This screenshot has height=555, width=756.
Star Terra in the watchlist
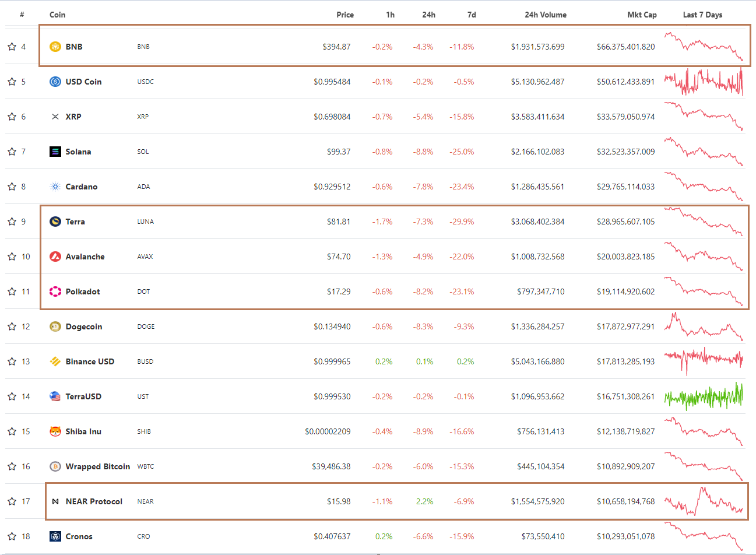[12, 222]
